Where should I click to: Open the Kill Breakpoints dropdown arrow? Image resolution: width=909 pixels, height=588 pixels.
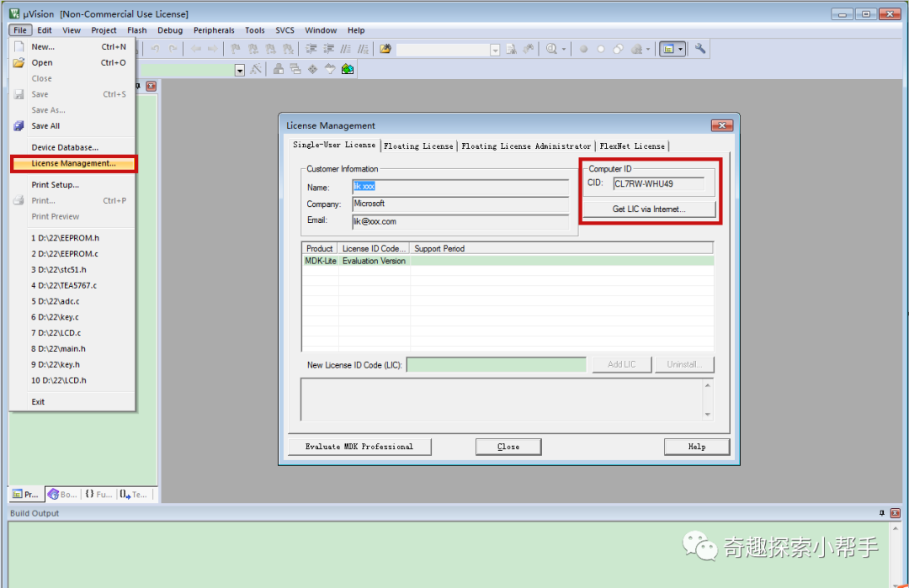pos(648,50)
